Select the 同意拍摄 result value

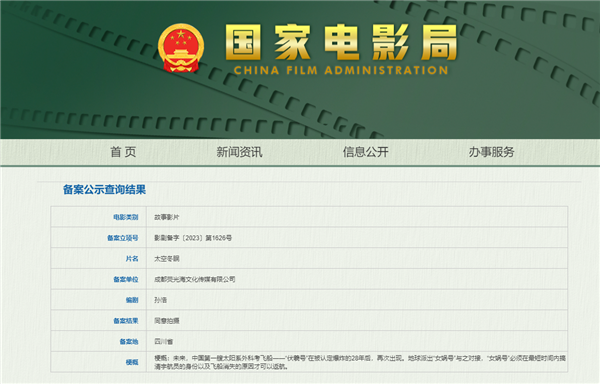166,321
